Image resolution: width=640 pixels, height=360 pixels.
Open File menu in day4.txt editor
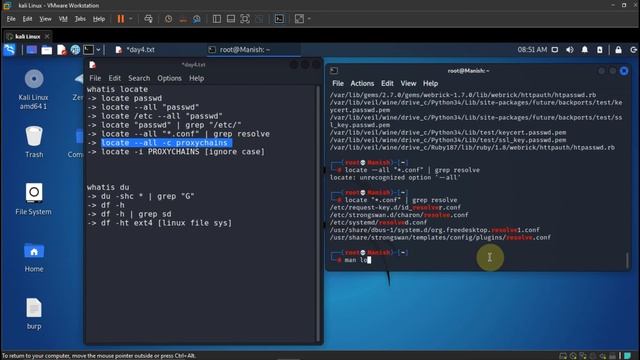tap(95, 78)
